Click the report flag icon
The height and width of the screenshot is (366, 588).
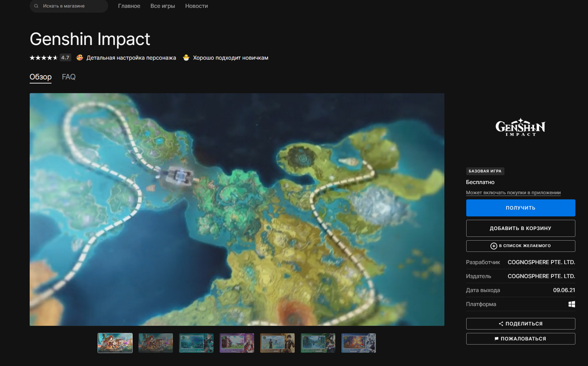click(x=497, y=339)
